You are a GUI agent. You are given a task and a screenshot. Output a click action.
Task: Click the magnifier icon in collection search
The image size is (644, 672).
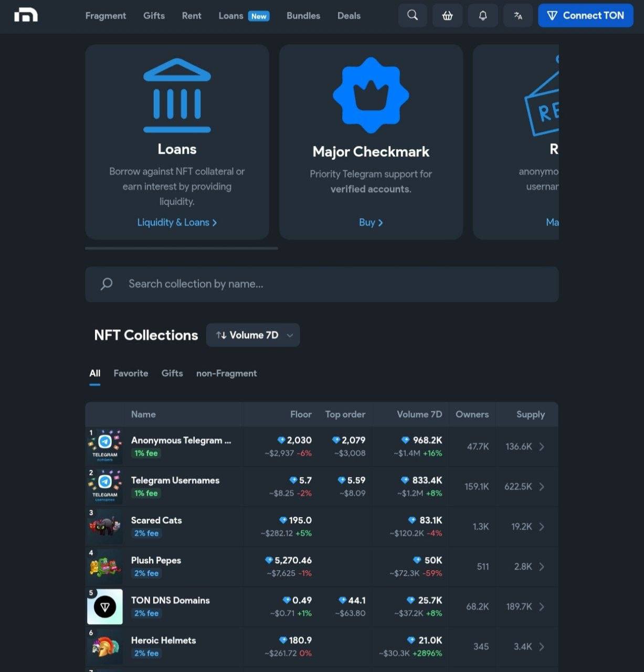(x=107, y=284)
